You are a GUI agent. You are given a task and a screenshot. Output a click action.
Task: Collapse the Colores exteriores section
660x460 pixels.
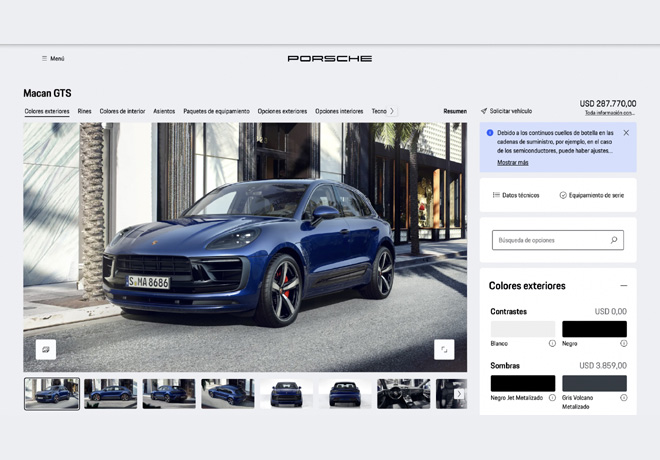(x=623, y=286)
